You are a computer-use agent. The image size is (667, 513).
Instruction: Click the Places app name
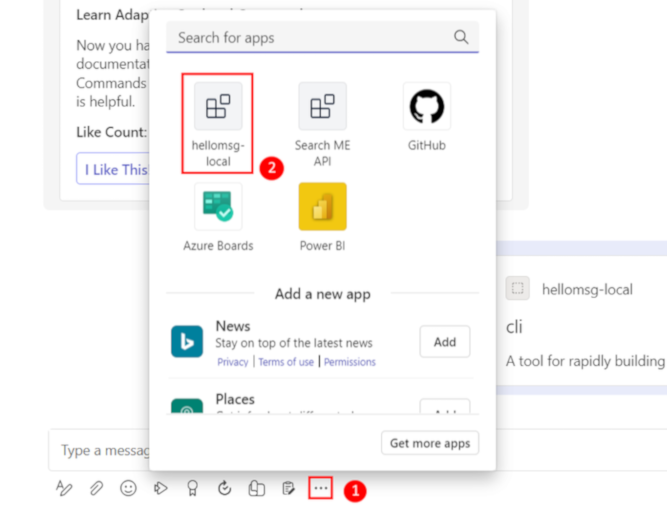click(235, 399)
